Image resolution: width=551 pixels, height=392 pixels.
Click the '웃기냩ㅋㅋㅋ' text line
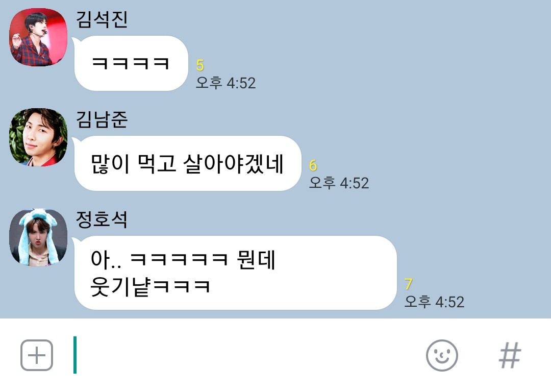[x=151, y=286]
